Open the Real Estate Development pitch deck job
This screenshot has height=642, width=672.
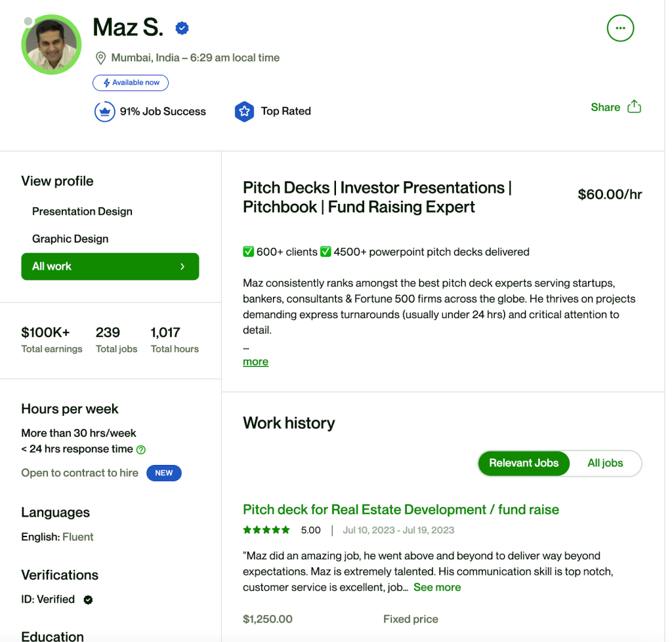pos(401,510)
